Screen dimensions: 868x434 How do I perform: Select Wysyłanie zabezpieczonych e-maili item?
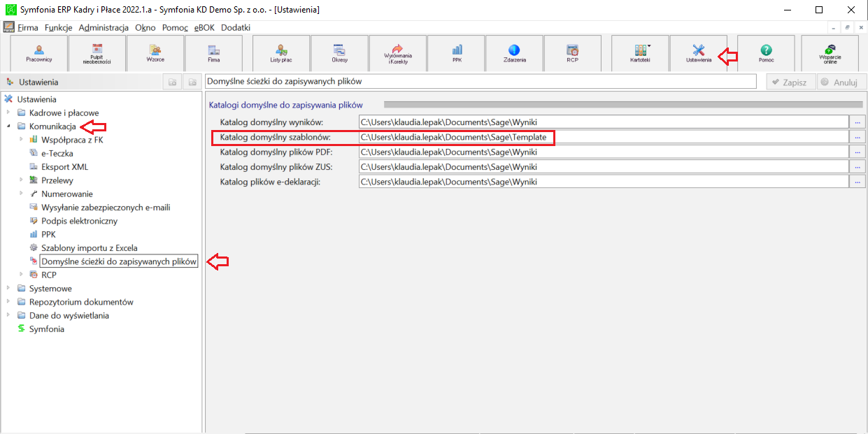tap(106, 208)
